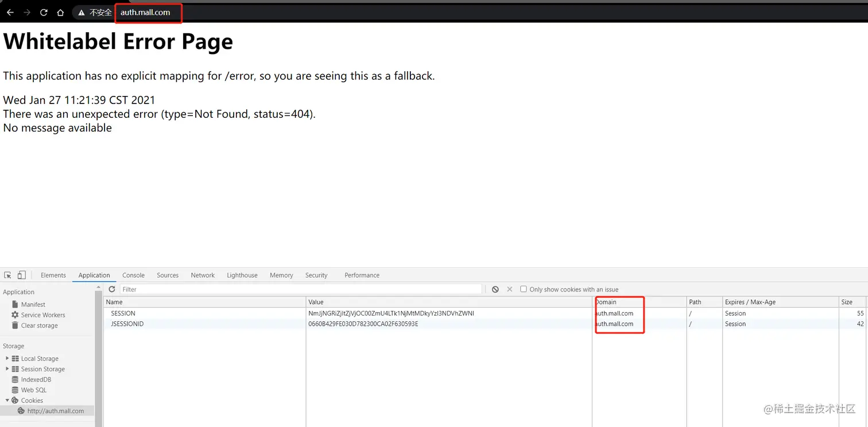Sort by the Expires / Max-Age column header
Screen dimensions: 868x427
point(781,302)
